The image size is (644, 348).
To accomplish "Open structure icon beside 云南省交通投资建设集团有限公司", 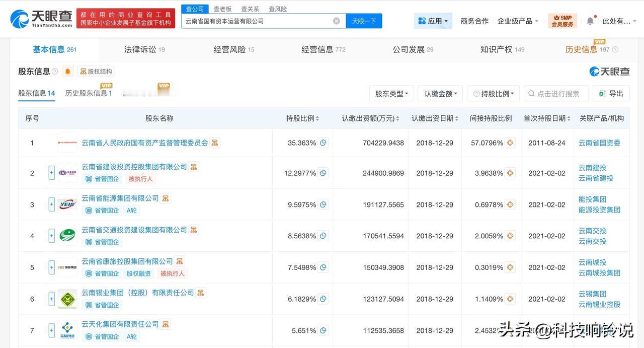I will pos(194,230).
